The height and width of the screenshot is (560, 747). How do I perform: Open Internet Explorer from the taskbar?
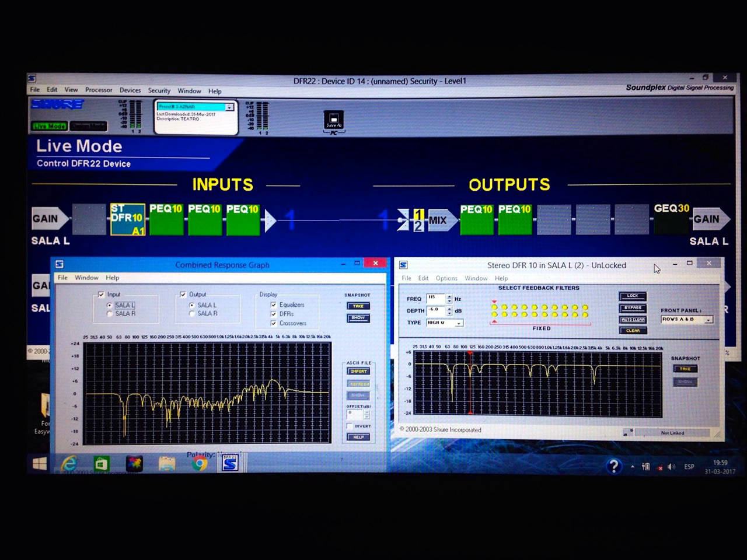coord(69,464)
